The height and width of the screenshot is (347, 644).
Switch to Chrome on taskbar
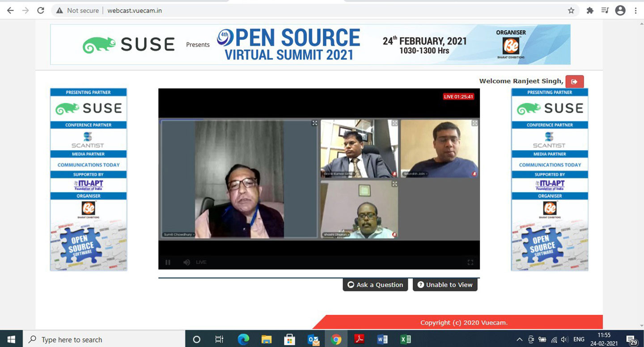[x=336, y=339]
